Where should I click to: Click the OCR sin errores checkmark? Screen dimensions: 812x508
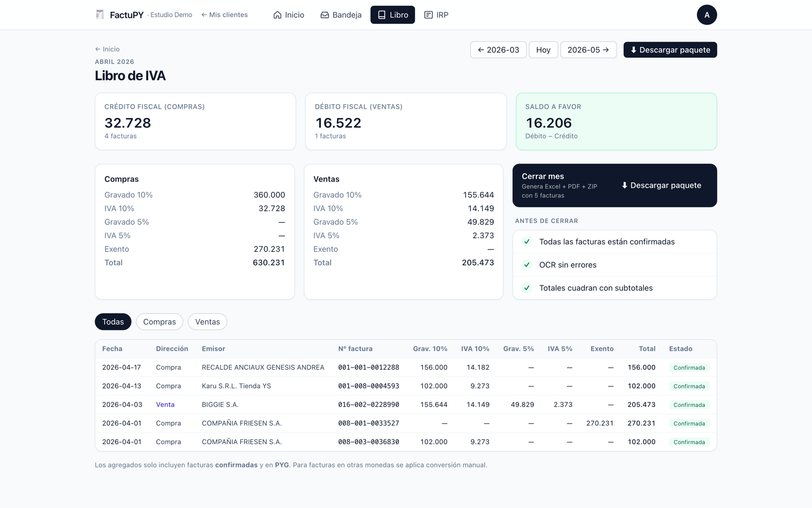click(527, 265)
